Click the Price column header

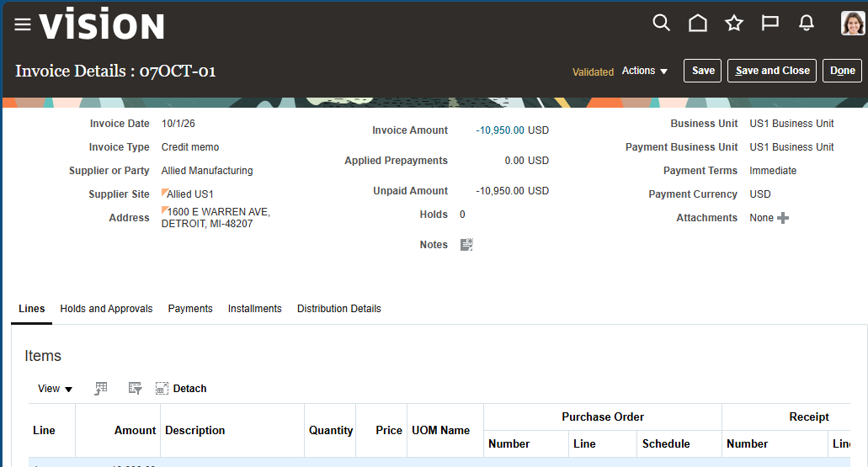[x=382, y=431]
